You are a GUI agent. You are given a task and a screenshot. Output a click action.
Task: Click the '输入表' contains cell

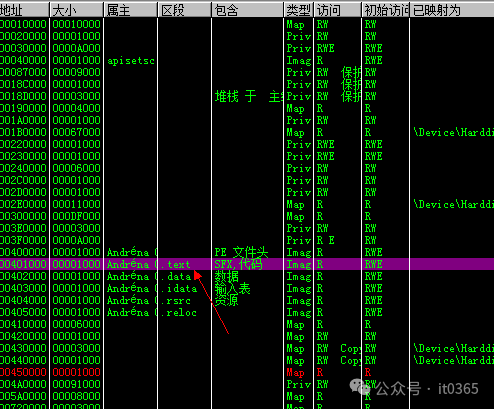click(x=232, y=288)
